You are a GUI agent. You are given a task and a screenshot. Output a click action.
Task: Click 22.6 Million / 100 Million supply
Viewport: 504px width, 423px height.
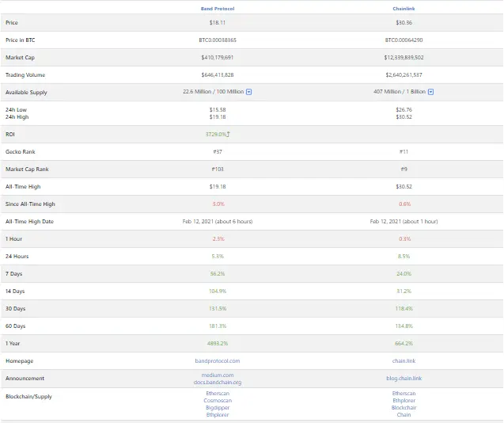click(214, 92)
